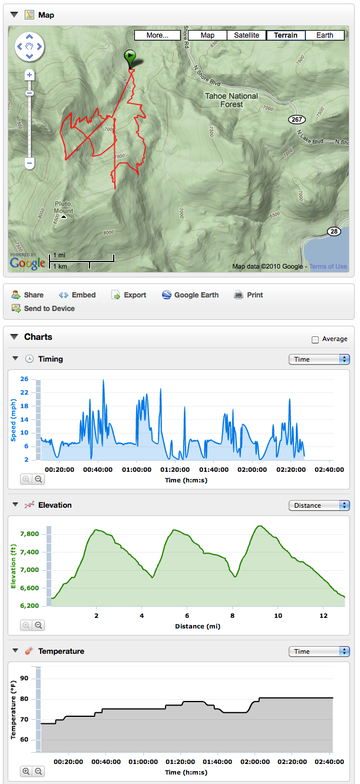
Task: Select the Terrain view tab
Action: coord(286,36)
